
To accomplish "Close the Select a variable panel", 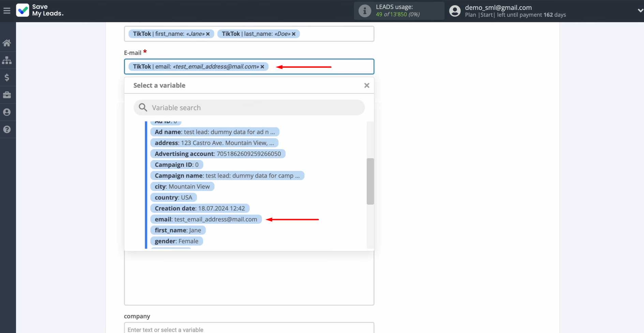I will [x=366, y=86].
